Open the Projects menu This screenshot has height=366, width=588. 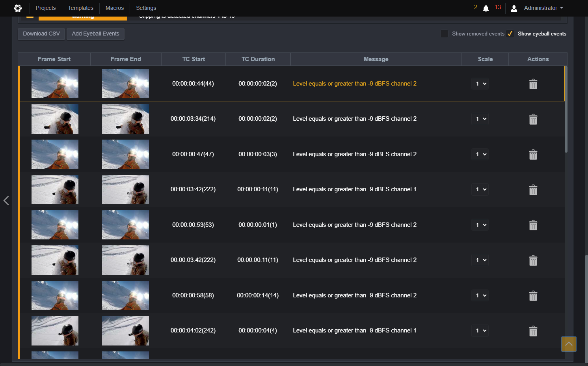coord(46,8)
